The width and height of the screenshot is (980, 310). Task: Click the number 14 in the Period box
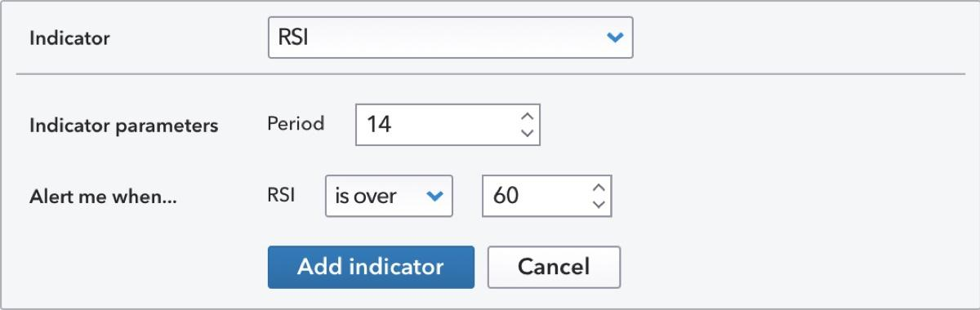380,125
